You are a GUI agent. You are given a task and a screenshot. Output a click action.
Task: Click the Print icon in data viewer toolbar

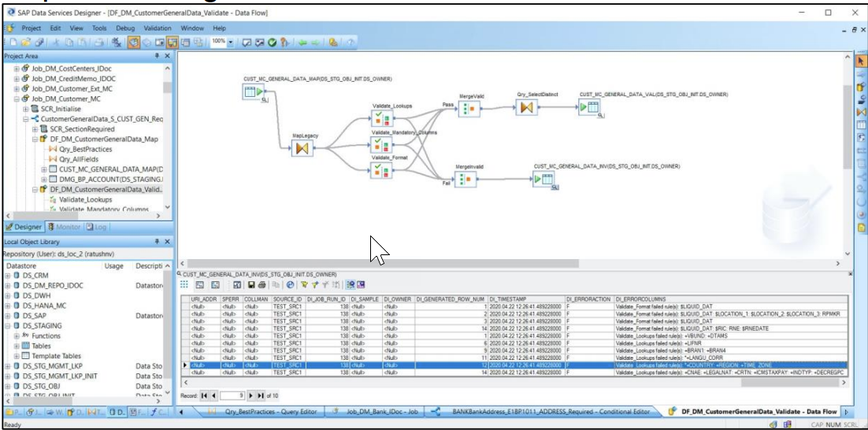point(262,284)
